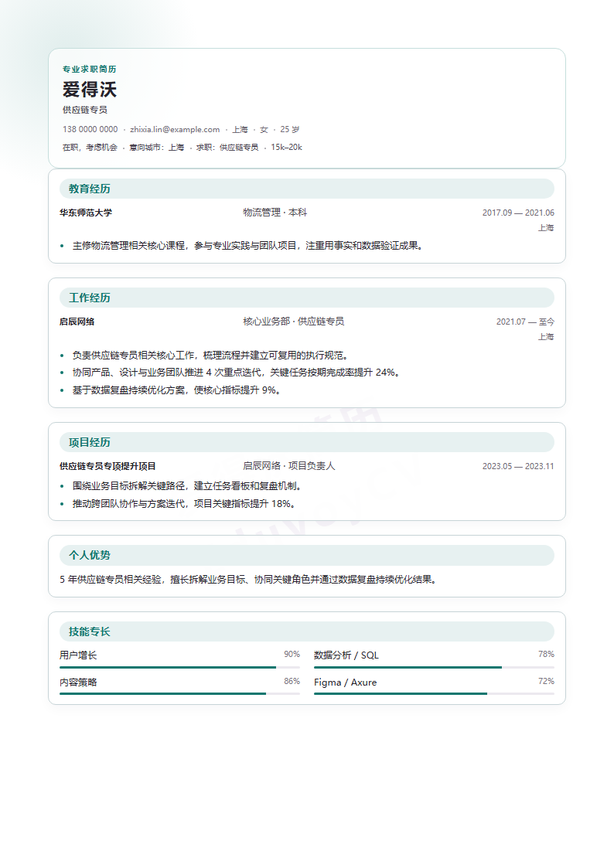The image size is (614, 868).
Task: Click the 个人优势 section header
Action: pyautogui.click(x=307, y=555)
